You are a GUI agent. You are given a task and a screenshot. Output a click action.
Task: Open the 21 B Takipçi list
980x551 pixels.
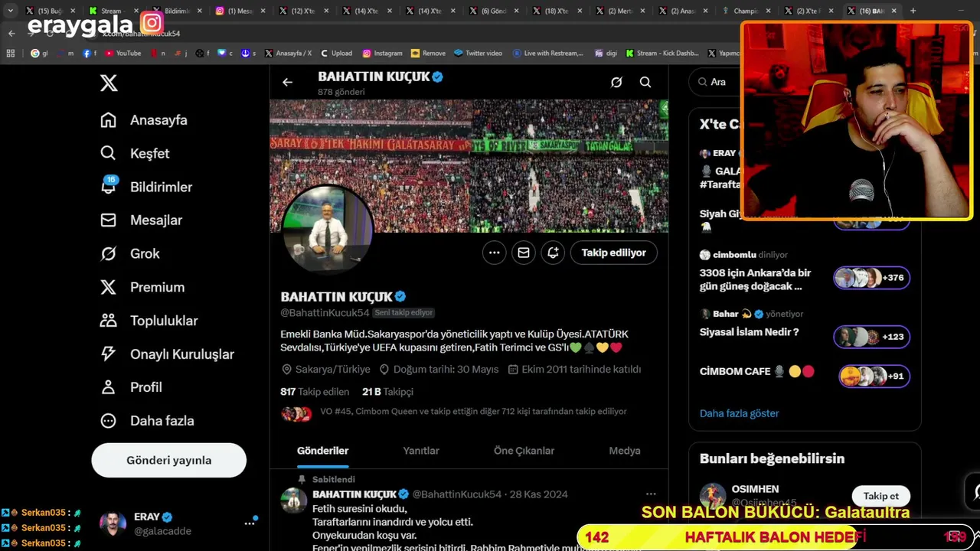(x=387, y=391)
